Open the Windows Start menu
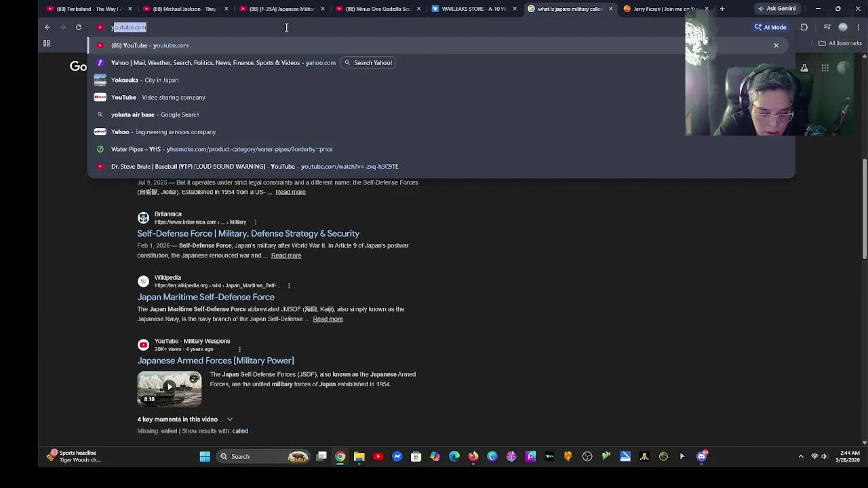This screenshot has height=488, width=868. [x=205, y=457]
